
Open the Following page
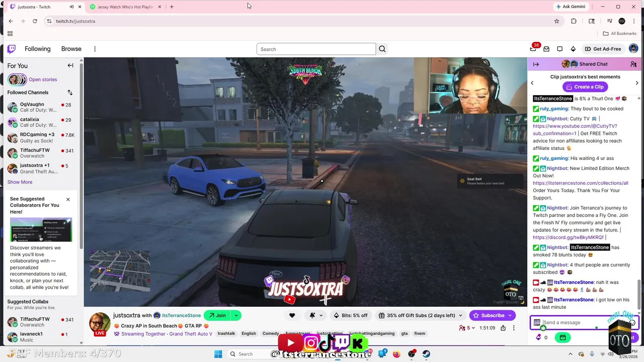coord(38,49)
